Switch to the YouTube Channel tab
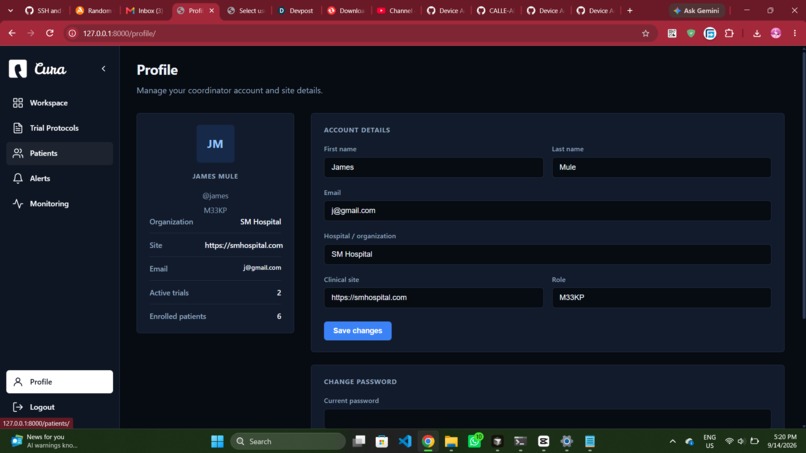Viewport: 806px width, 453px height. tap(395, 10)
